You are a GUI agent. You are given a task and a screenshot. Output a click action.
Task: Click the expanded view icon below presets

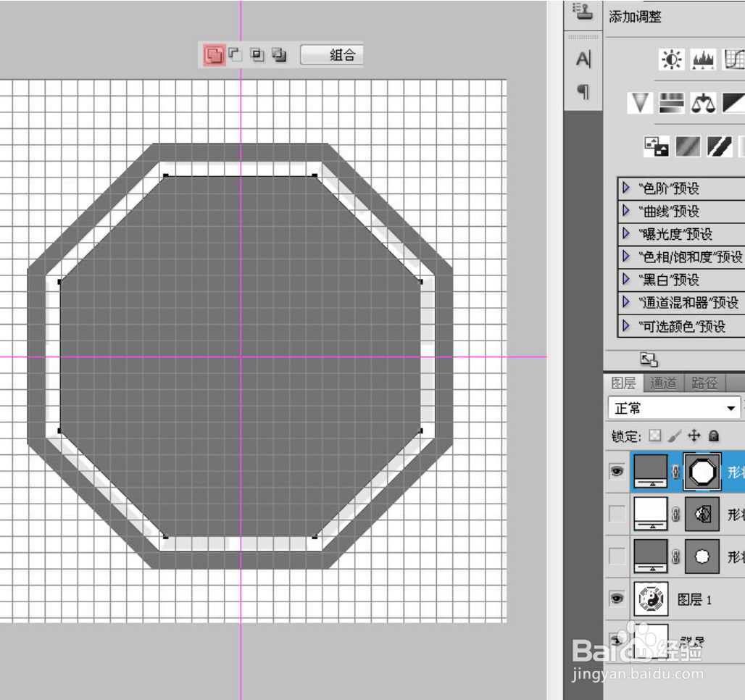(649, 359)
